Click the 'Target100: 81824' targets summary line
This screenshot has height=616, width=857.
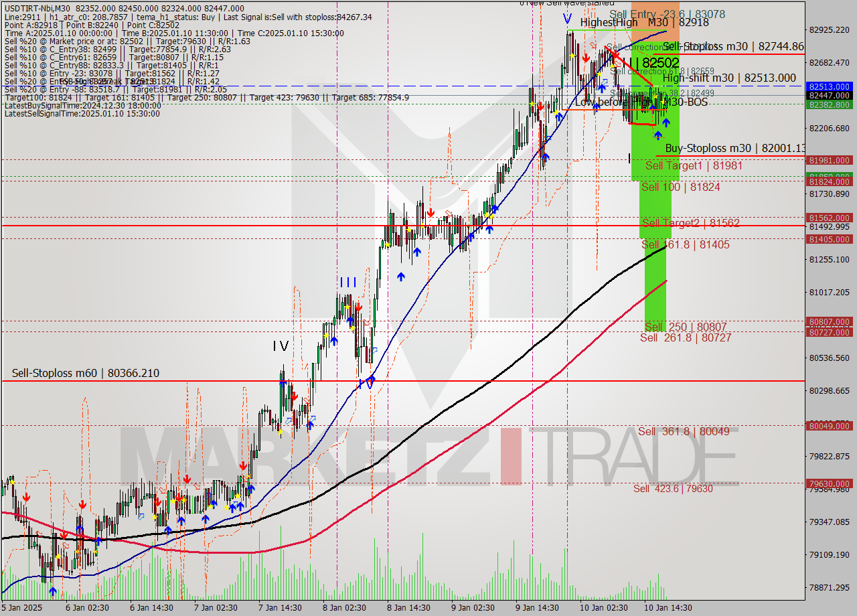(207, 97)
